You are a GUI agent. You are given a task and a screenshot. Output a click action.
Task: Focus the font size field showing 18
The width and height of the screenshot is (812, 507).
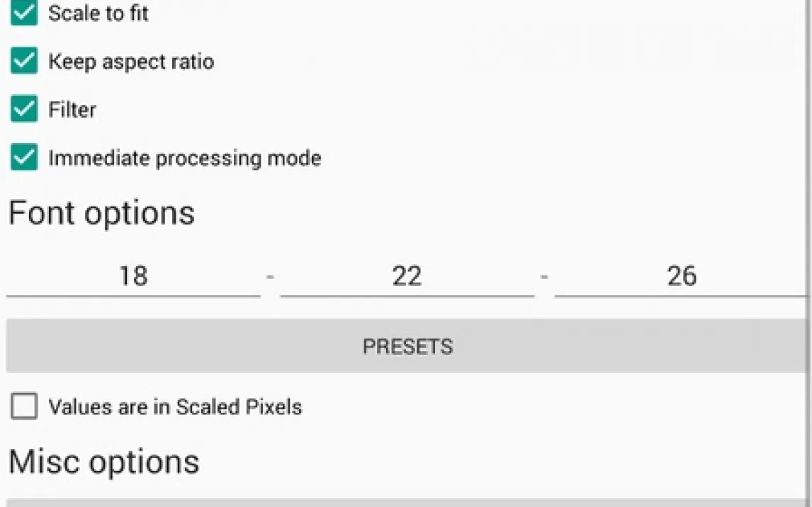pos(133,276)
